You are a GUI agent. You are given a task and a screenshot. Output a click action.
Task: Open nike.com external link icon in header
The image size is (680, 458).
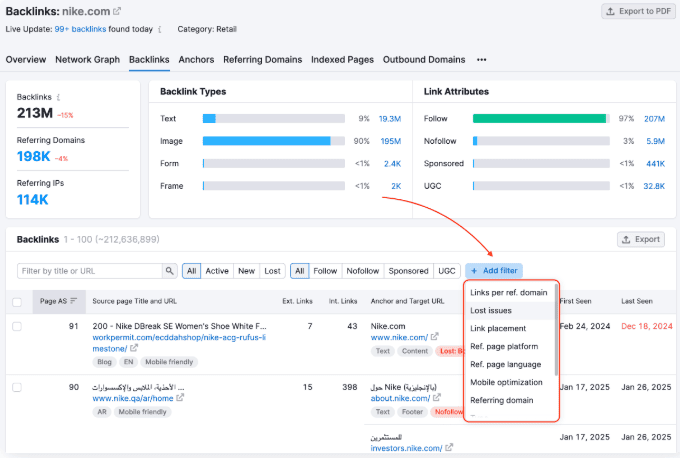pyautogui.click(x=117, y=11)
